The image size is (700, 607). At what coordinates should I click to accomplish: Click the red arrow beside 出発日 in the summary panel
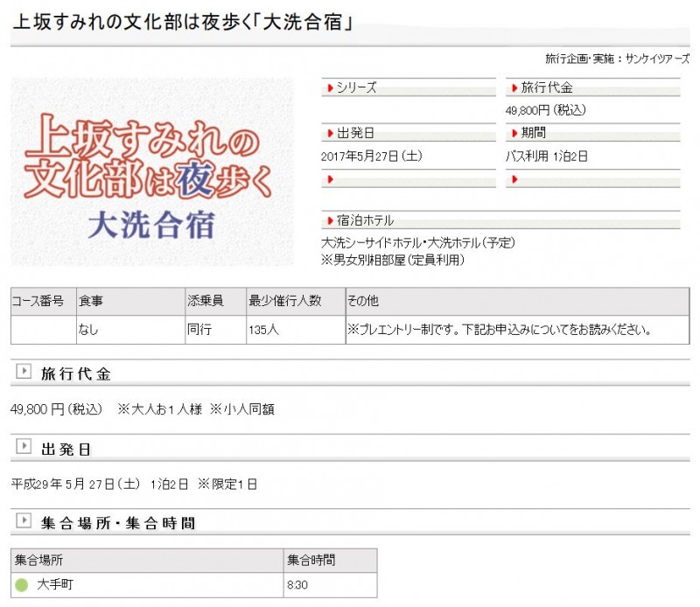(x=330, y=134)
